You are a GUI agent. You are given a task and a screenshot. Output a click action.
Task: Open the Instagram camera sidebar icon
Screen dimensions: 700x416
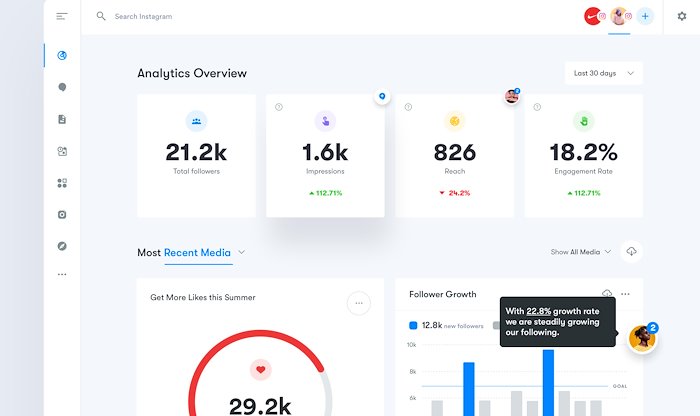pyautogui.click(x=62, y=215)
